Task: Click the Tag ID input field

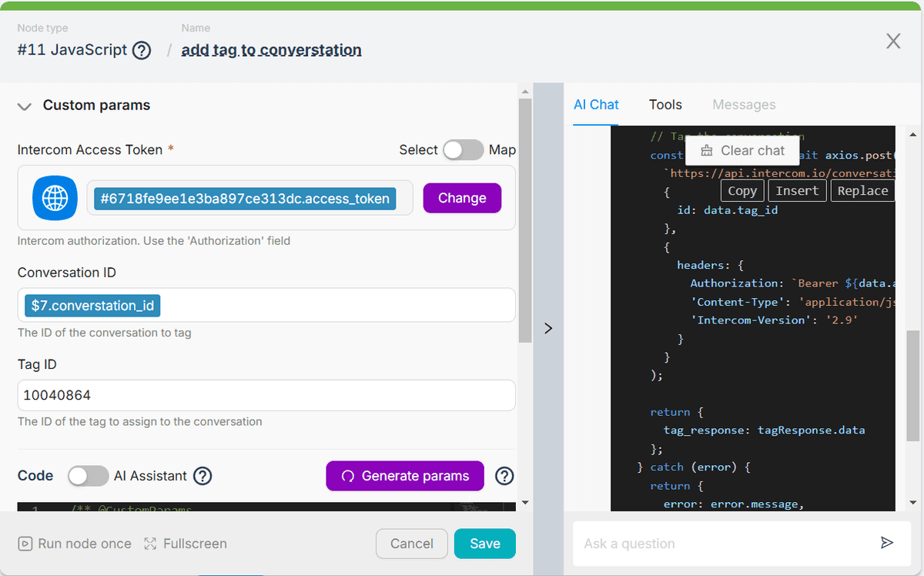Action: [266, 395]
